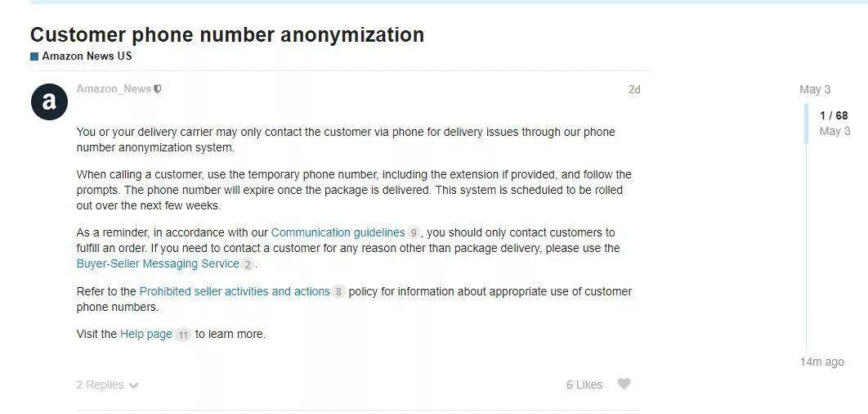868x414 pixels.
Task: Like the post with the heart icon
Action: click(x=624, y=385)
